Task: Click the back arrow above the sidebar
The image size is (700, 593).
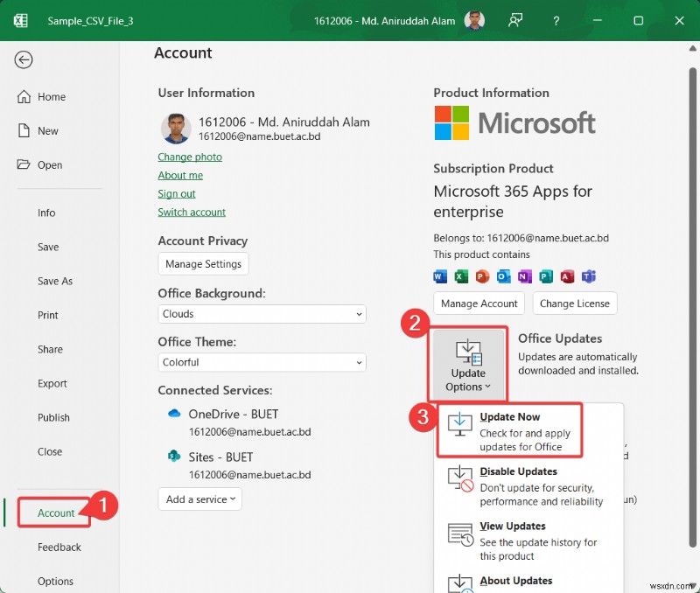Action: pos(23,59)
